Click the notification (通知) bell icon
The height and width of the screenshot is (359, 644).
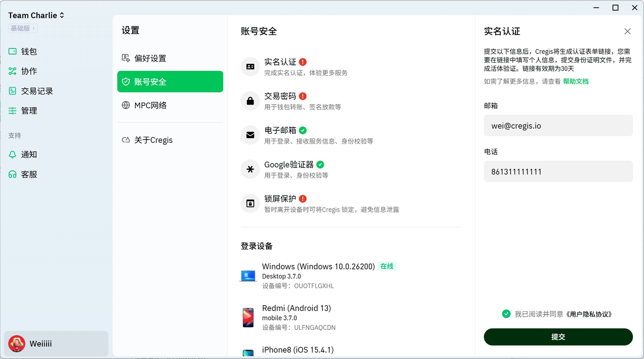13,155
